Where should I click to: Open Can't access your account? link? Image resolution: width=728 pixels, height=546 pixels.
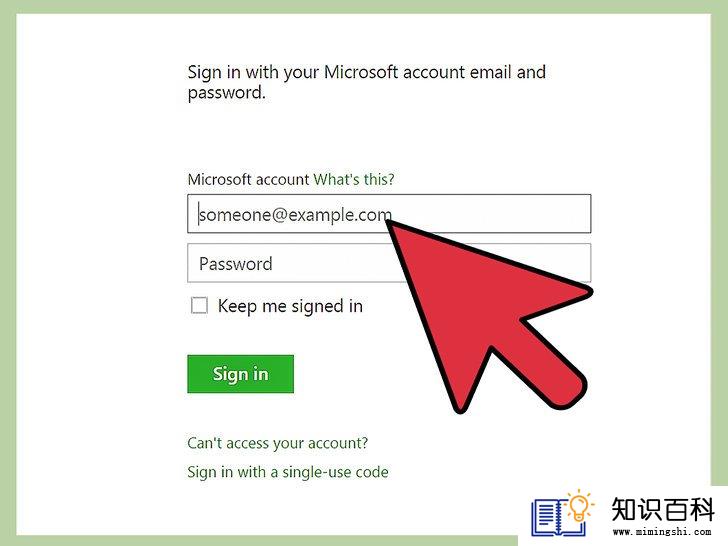point(278,443)
